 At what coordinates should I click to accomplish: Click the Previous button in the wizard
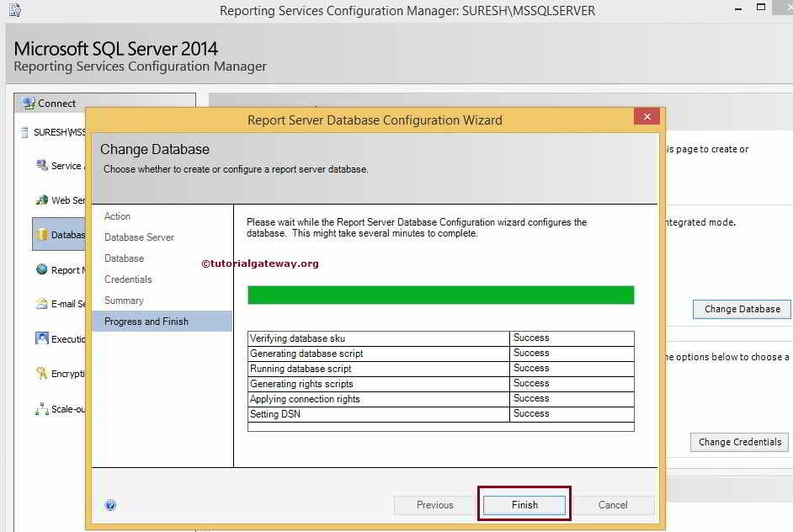tap(435, 505)
